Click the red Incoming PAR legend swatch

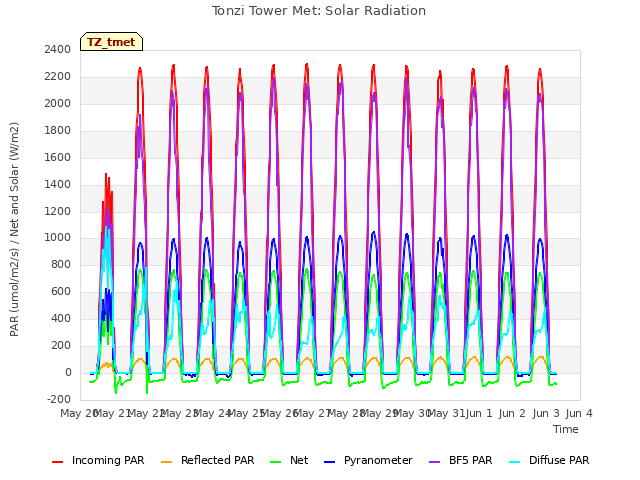tap(58, 462)
